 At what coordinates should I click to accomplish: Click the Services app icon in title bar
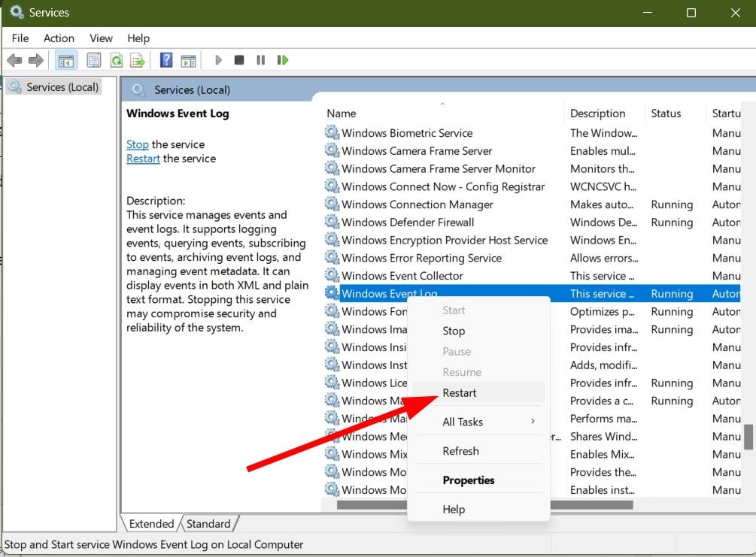pos(17,12)
